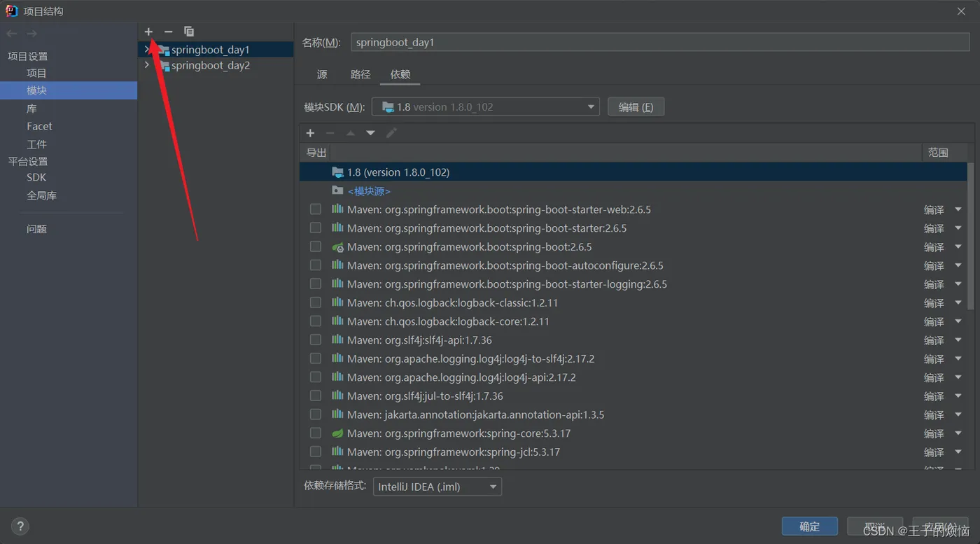This screenshot has width=980, height=544.
Task: Click the spring-boot-autoconfigure library icon
Action: (x=337, y=265)
